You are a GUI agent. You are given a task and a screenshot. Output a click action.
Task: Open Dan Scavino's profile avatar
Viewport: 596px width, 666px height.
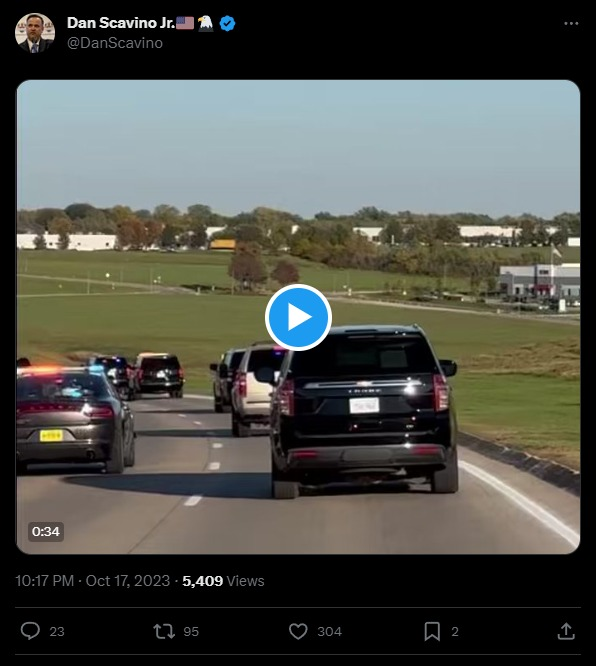tap(35, 33)
